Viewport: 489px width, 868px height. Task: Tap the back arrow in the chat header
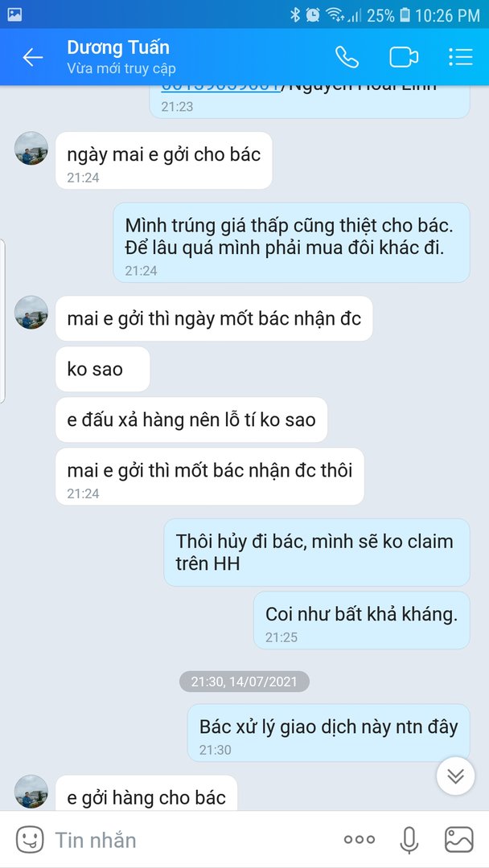(x=33, y=57)
